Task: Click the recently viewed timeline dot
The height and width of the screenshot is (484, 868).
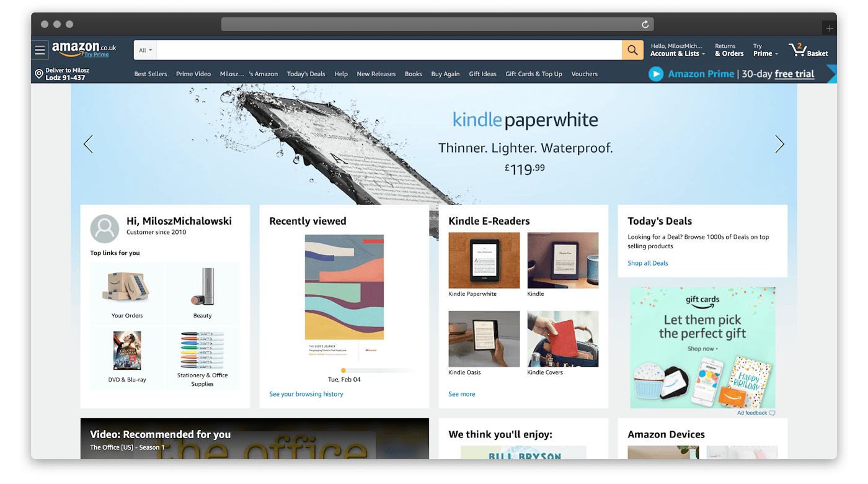Action: [343, 370]
